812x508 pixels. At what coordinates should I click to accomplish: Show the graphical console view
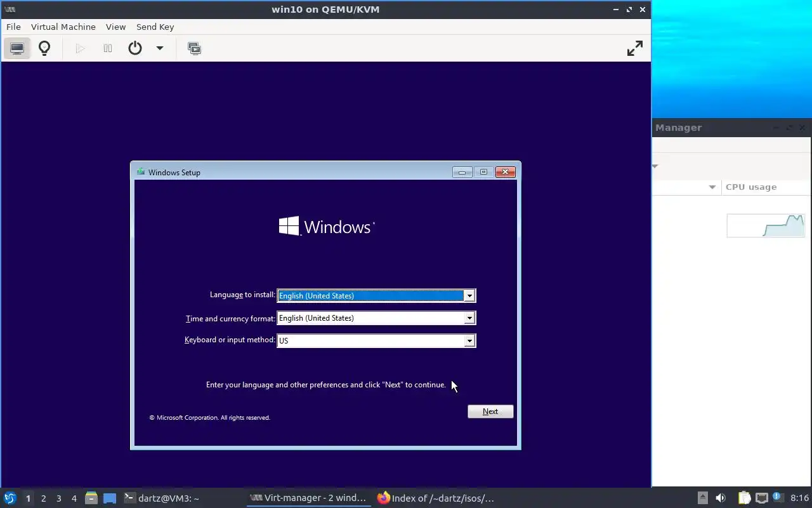point(17,48)
